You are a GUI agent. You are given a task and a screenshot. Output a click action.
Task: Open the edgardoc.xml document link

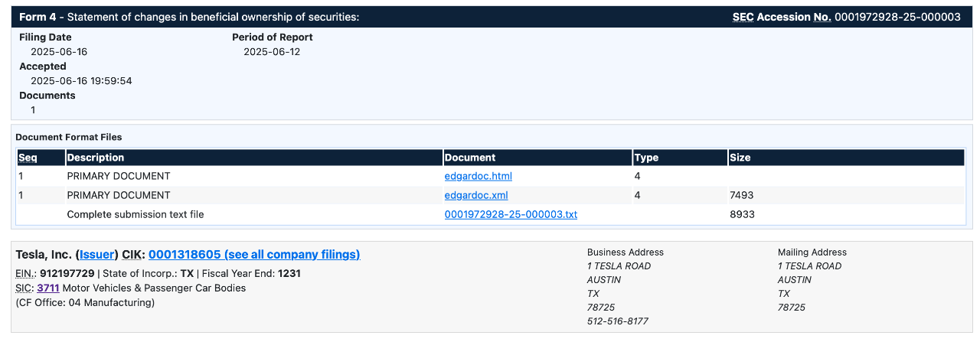click(x=475, y=195)
